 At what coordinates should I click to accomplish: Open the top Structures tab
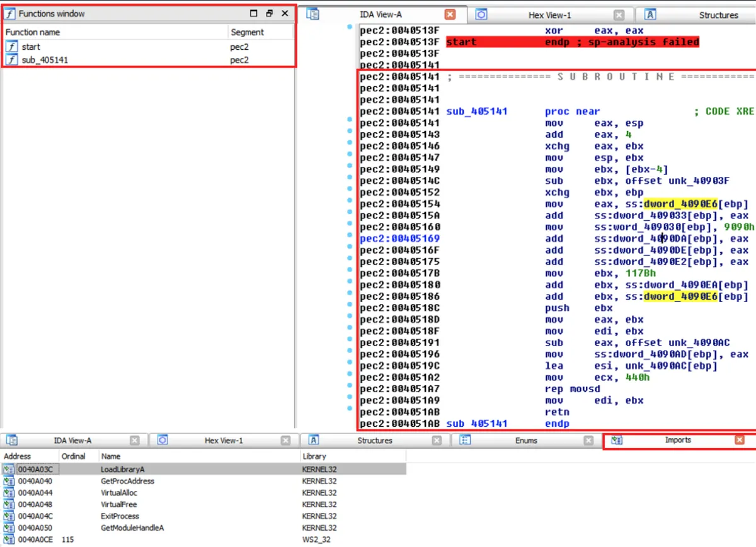click(718, 15)
